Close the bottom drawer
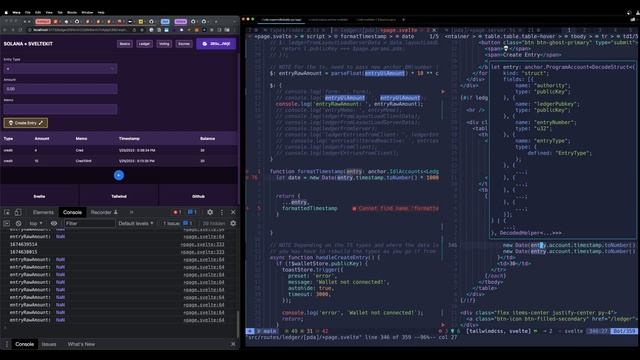The image size is (640, 360). point(233,344)
